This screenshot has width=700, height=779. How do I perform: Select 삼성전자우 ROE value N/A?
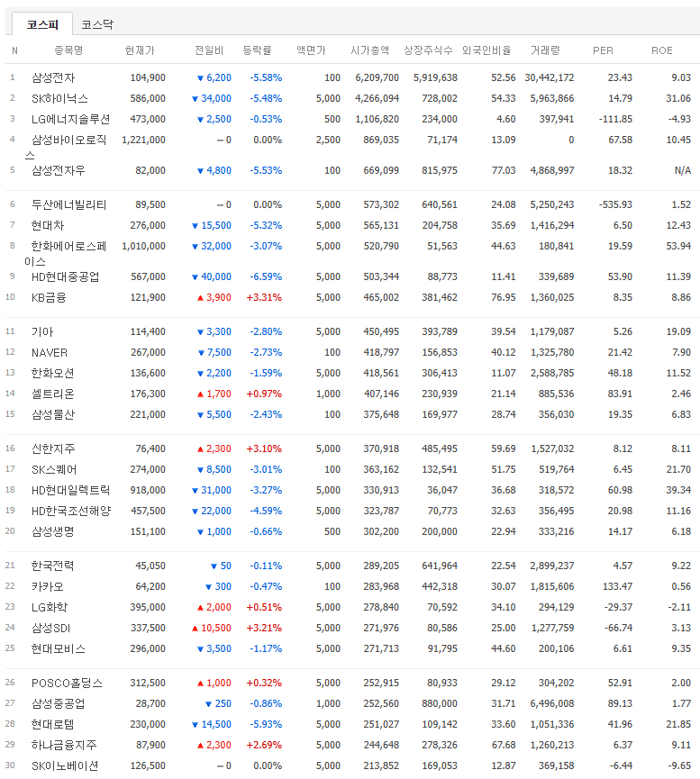683,171
